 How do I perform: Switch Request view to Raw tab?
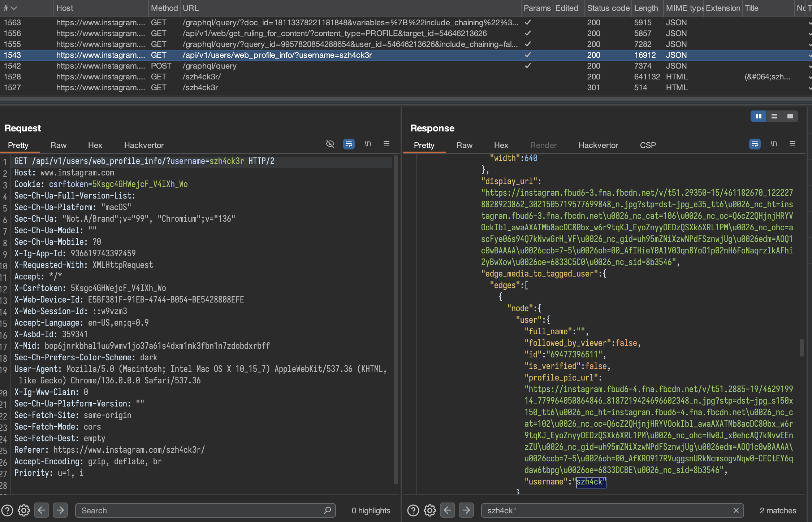click(59, 145)
